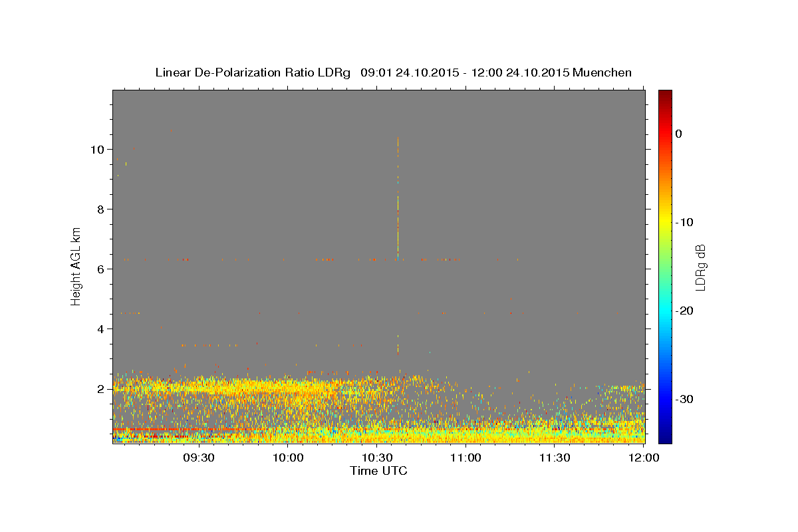Click the 12:00 time tick label

(x=643, y=458)
